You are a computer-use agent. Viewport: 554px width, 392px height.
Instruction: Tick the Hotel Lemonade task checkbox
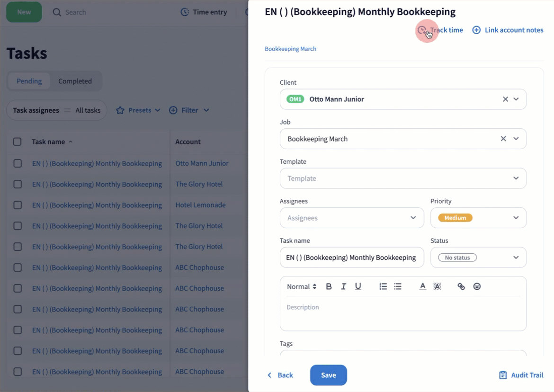coord(18,205)
